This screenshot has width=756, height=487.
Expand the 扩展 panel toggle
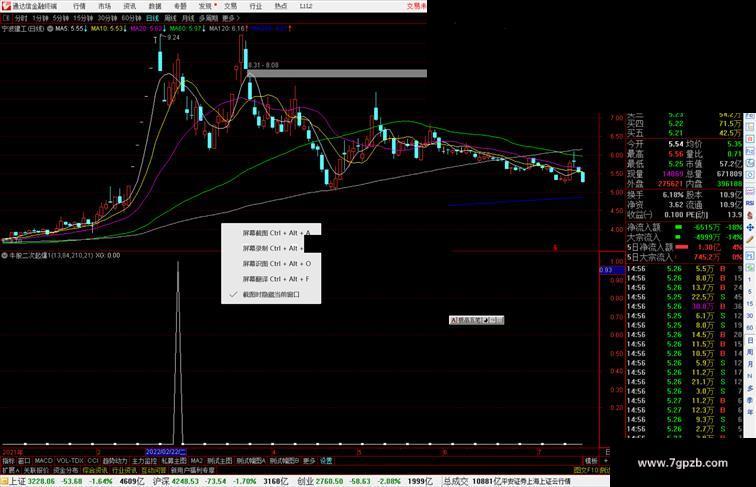coord(11,470)
